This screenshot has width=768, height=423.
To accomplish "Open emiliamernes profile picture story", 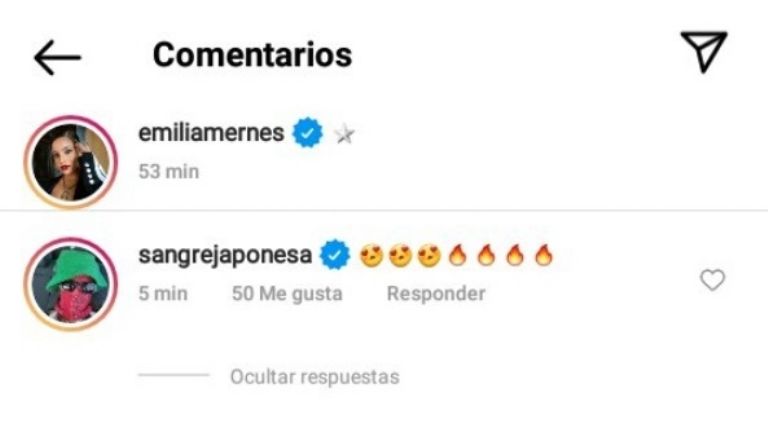I will [x=71, y=163].
